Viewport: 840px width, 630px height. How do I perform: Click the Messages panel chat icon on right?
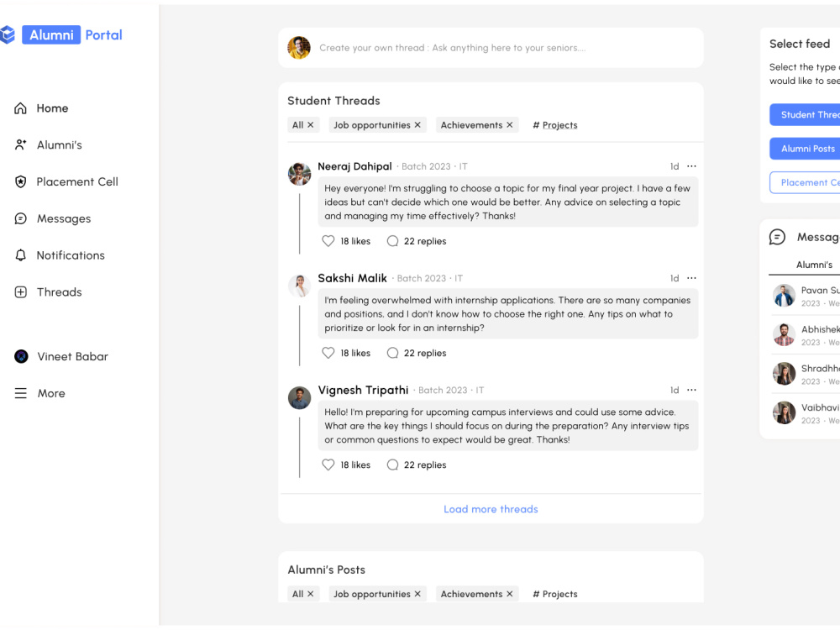(777, 237)
